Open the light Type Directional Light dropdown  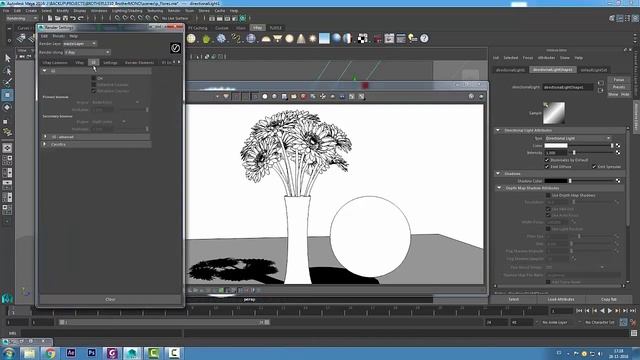pyautogui.click(x=578, y=138)
